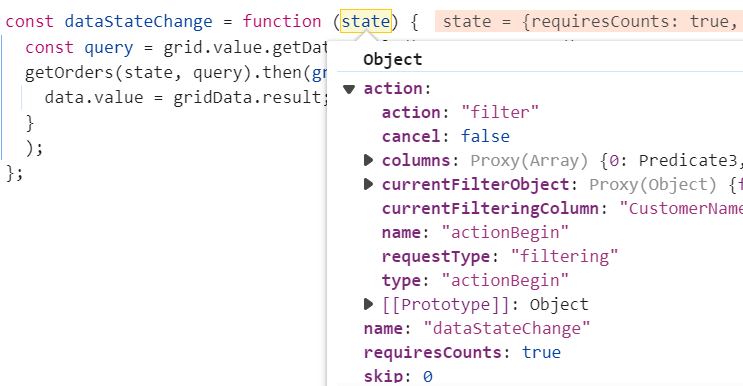The width and height of the screenshot is (743, 386).
Task: Select the requestType "filtering" property
Action: point(500,256)
